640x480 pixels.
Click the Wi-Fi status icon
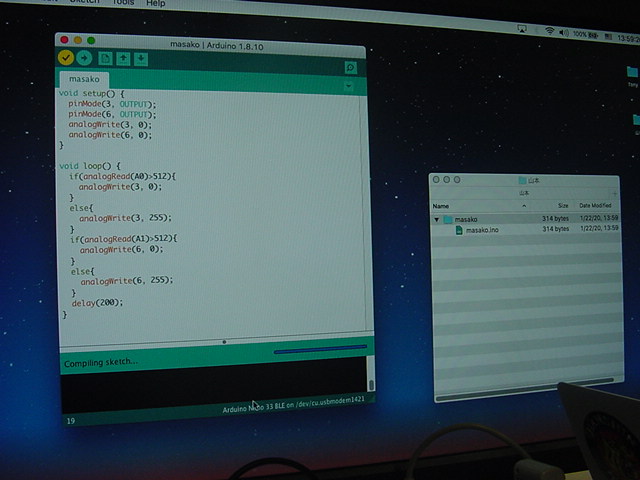click(x=550, y=31)
